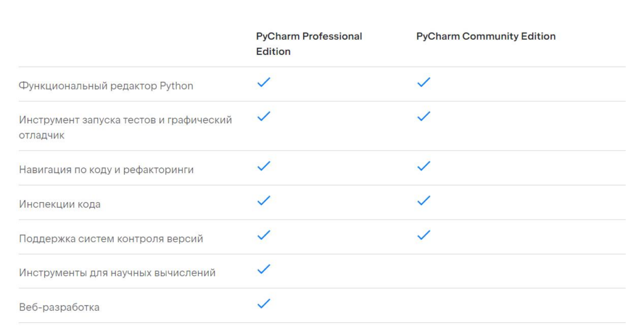Click the Поддержка систем контроля версий label
Image resolution: width=644 pixels, height=326 pixels.
111,239
